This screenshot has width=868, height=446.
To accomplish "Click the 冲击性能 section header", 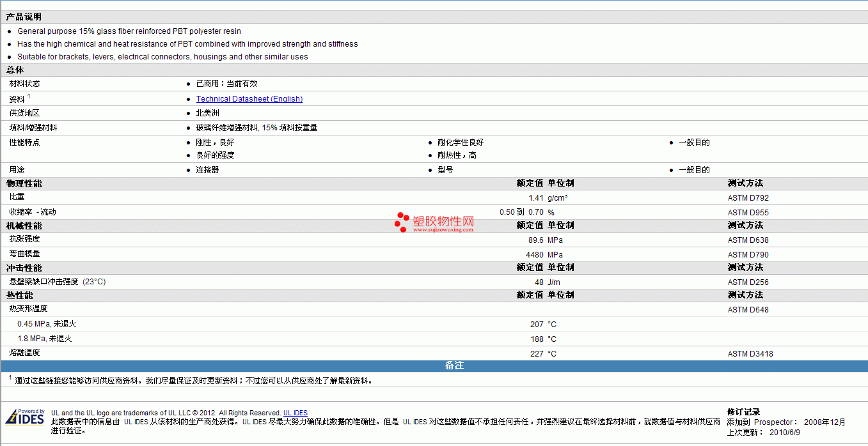I will click(x=24, y=268).
